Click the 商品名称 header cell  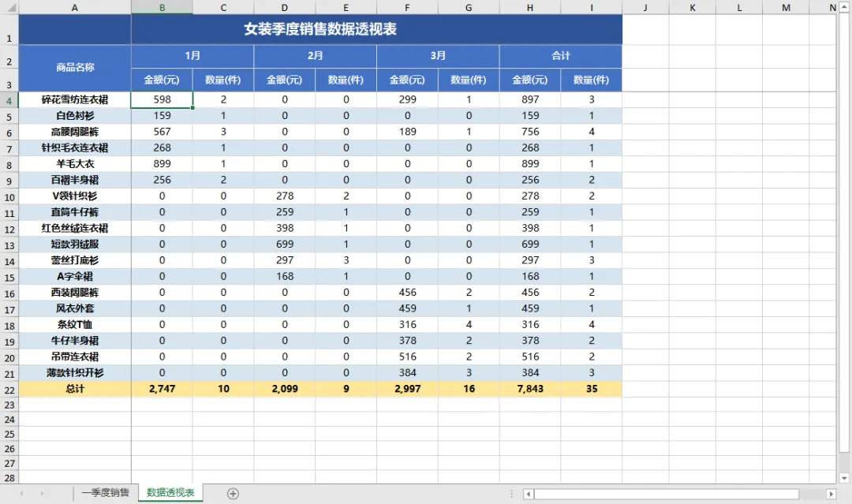(75, 67)
